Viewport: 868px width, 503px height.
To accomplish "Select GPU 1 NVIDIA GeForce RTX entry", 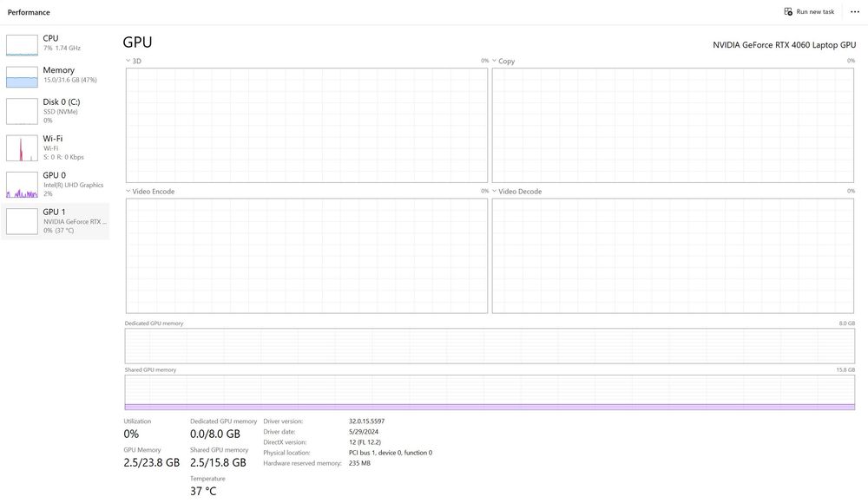I will click(56, 221).
